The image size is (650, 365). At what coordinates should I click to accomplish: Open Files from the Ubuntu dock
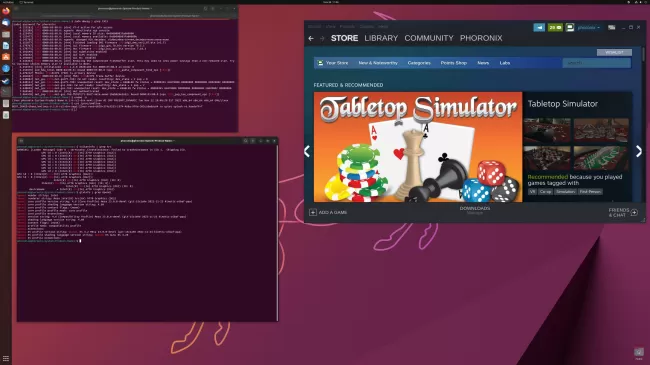(6, 34)
